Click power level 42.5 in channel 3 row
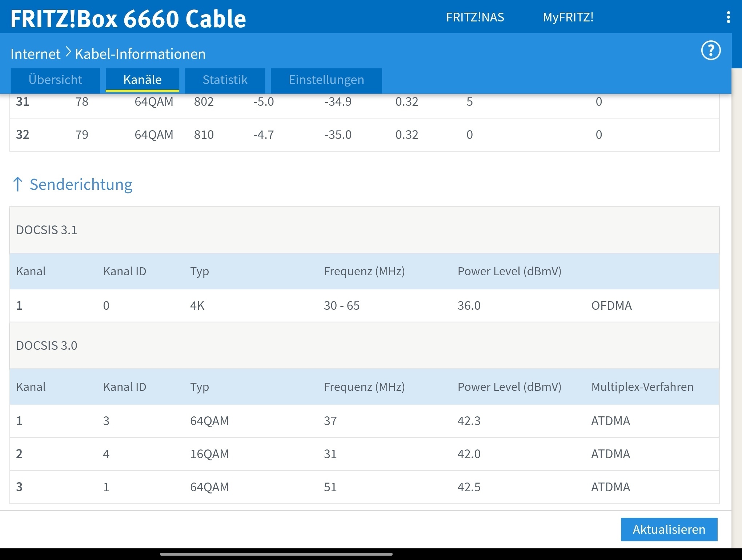 pyautogui.click(x=469, y=487)
